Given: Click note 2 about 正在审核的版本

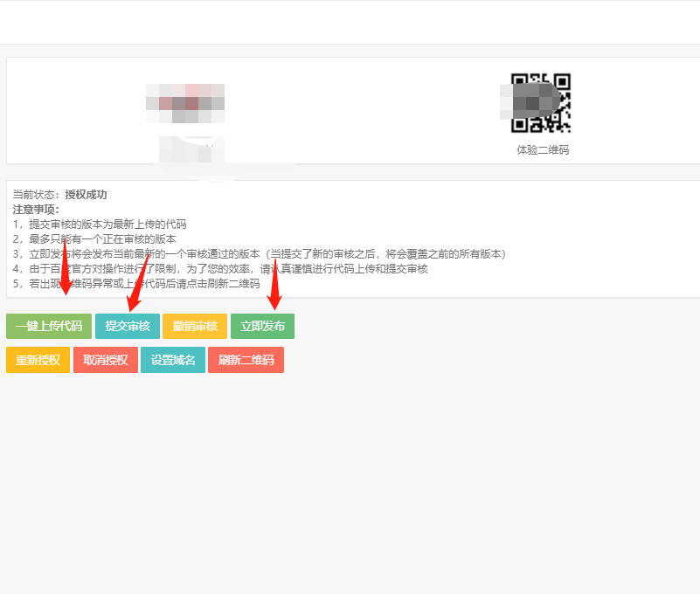Looking at the screenshot, I should click(x=94, y=238).
